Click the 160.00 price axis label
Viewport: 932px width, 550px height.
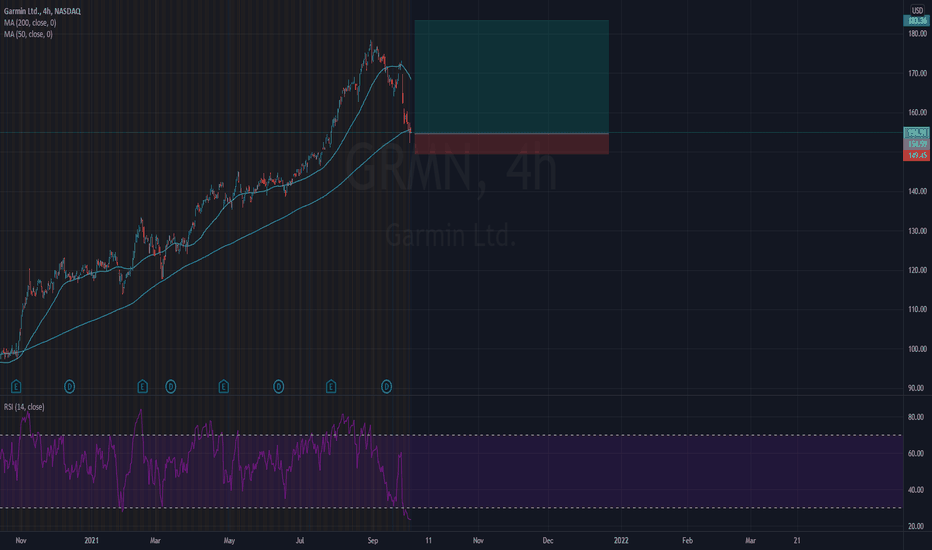pos(917,112)
